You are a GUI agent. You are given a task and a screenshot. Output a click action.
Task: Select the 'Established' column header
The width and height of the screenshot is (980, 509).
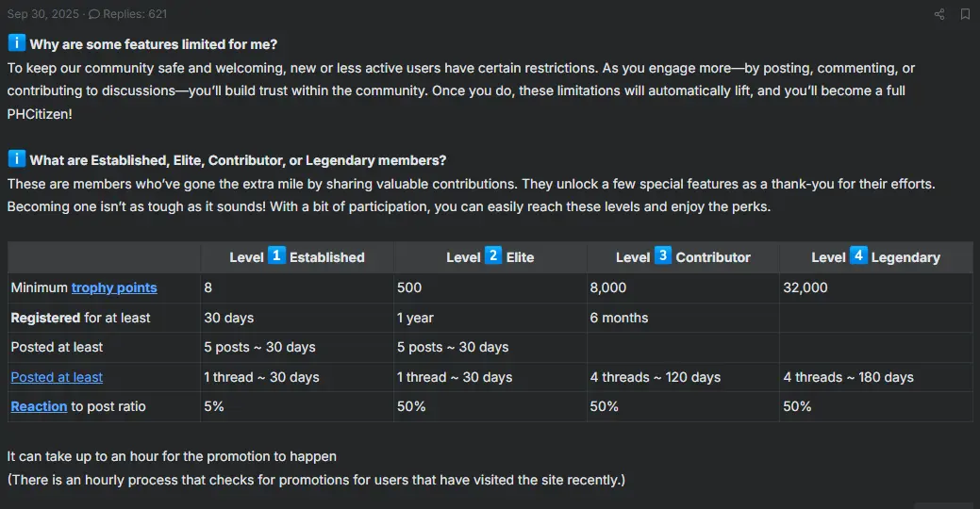(327, 257)
